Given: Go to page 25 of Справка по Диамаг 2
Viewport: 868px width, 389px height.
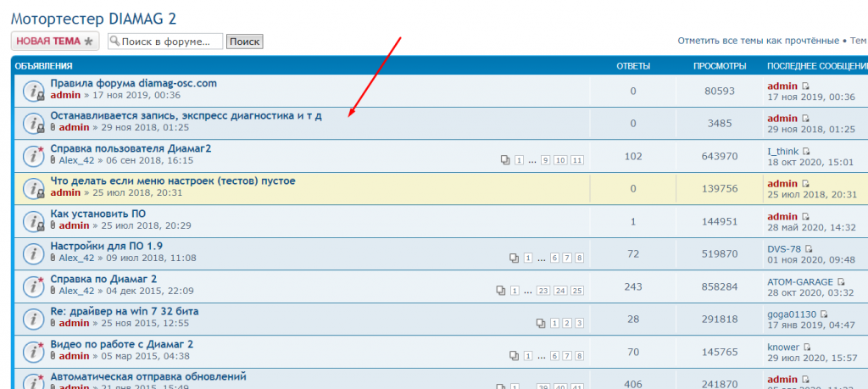Looking at the screenshot, I should (577, 291).
